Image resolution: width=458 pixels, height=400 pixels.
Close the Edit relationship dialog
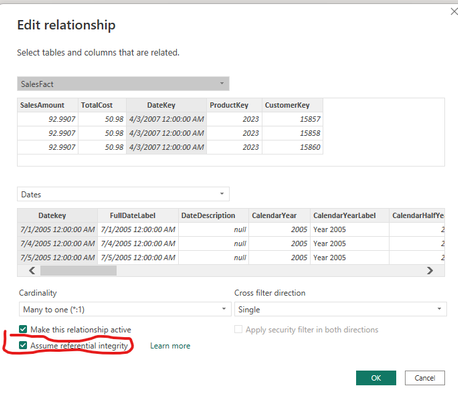454,12
